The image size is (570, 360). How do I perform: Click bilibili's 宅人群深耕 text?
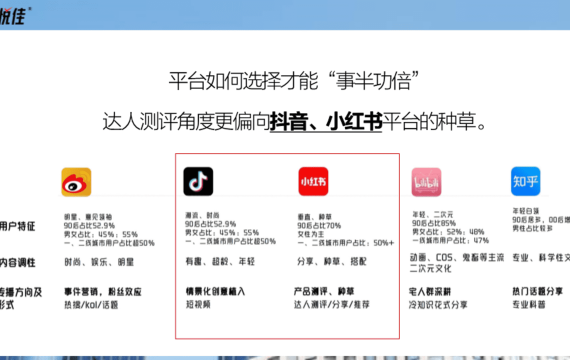coord(430,292)
